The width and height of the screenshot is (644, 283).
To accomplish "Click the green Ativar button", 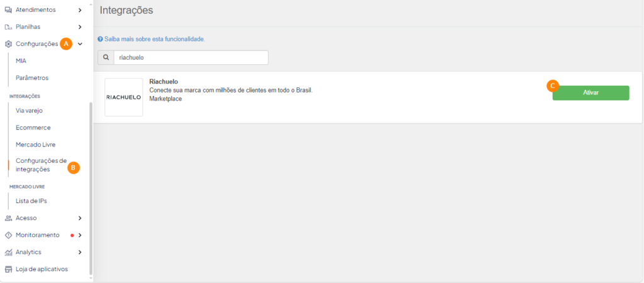I will (591, 93).
